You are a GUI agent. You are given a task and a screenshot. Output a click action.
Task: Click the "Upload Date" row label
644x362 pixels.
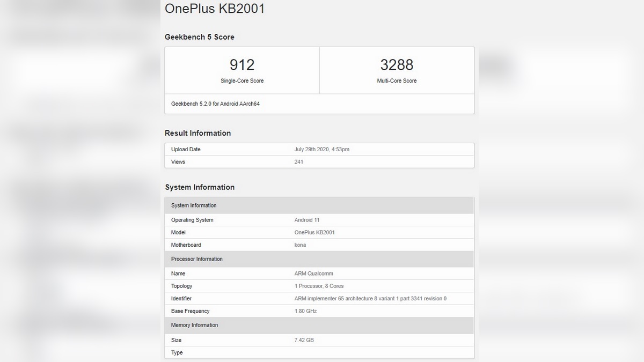coord(186,150)
